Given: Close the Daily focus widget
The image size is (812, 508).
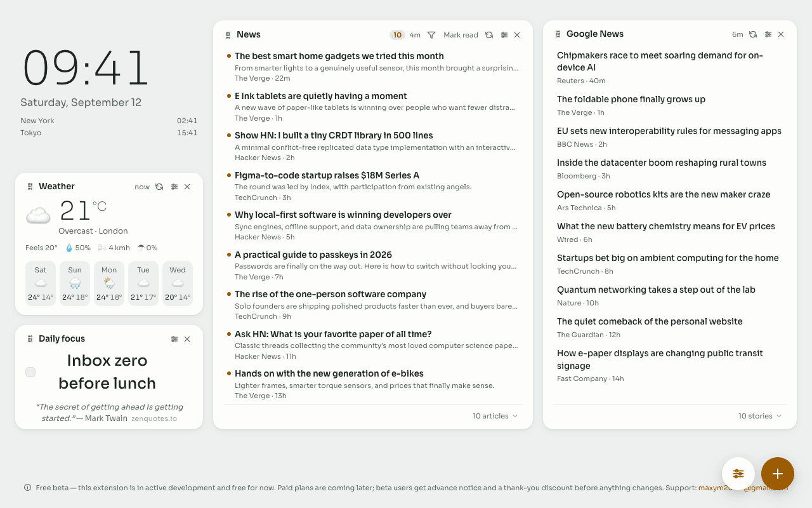Looking at the screenshot, I should (x=187, y=339).
